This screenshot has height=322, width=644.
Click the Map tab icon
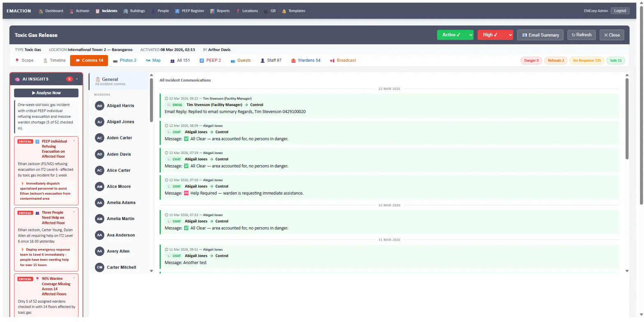coord(148,60)
